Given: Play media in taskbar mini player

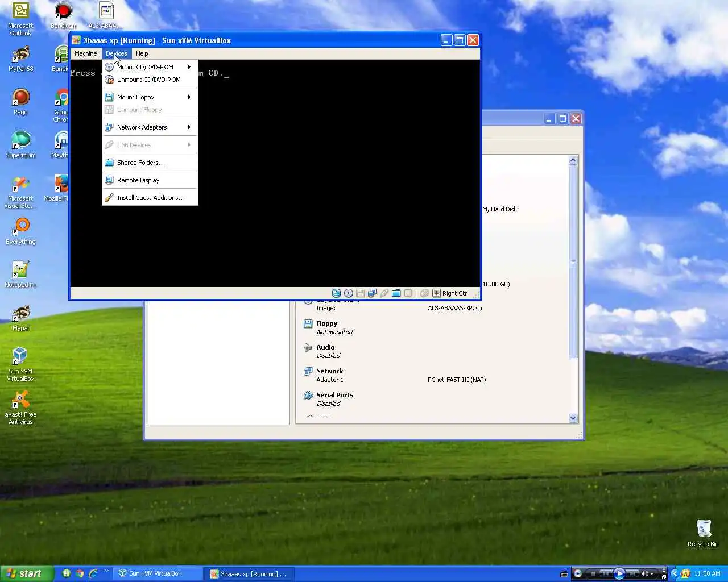Looking at the screenshot, I should pos(619,573).
